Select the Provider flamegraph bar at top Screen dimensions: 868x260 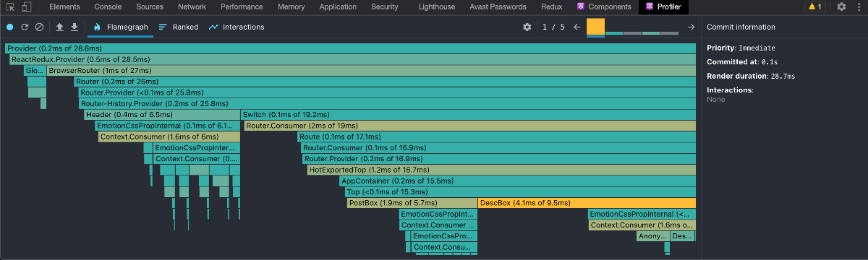pyautogui.click(x=350, y=48)
